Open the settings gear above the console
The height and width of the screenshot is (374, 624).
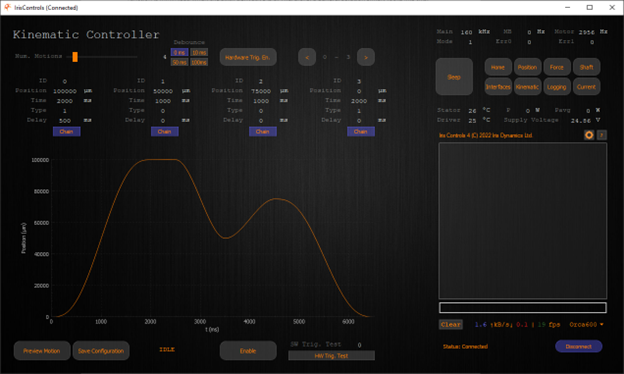click(589, 135)
